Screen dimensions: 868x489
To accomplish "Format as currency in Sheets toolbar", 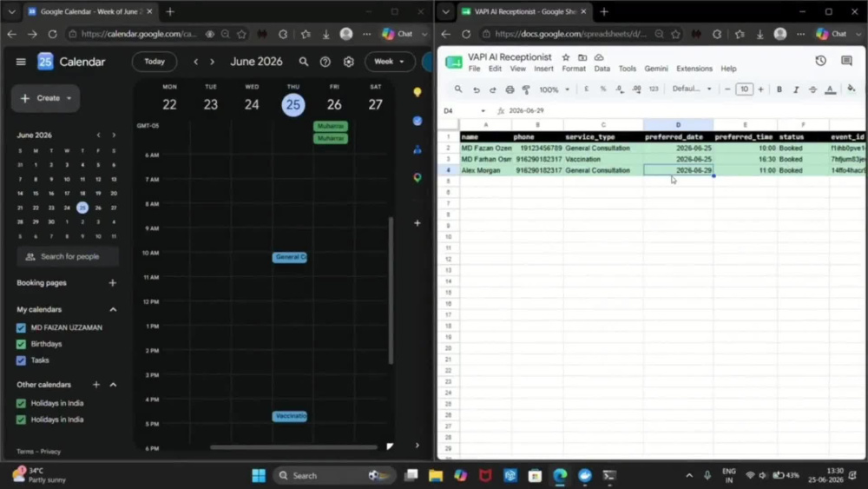I will coord(586,89).
